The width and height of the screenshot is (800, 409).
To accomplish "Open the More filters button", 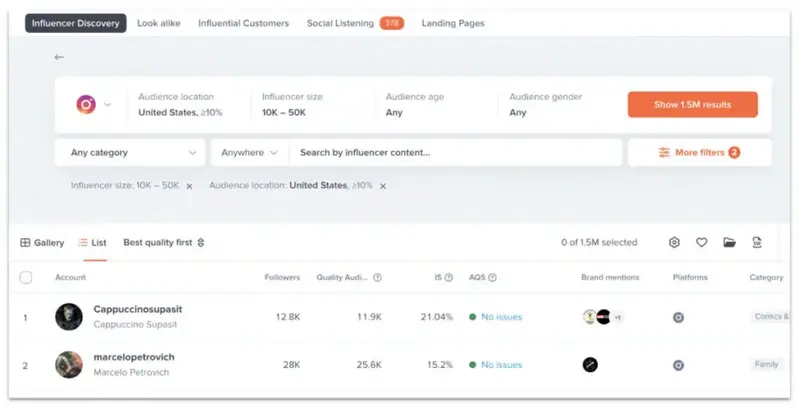I will [x=699, y=153].
